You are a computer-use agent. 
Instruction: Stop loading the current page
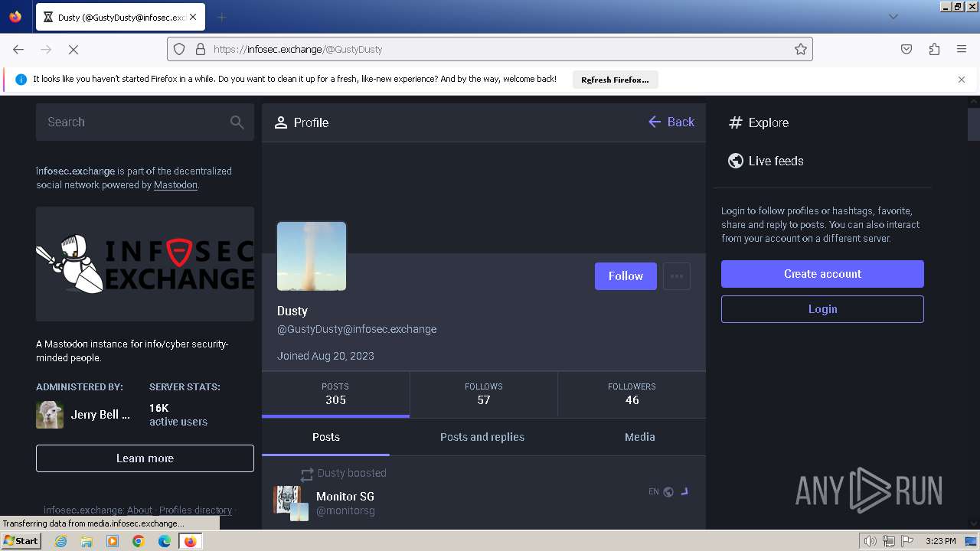73,49
